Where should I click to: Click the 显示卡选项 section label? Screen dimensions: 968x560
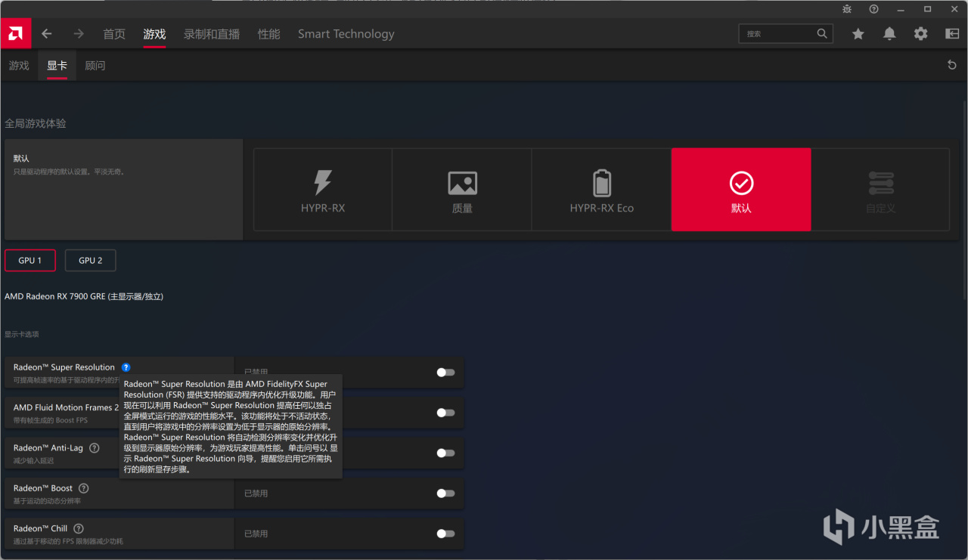pos(21,334)
